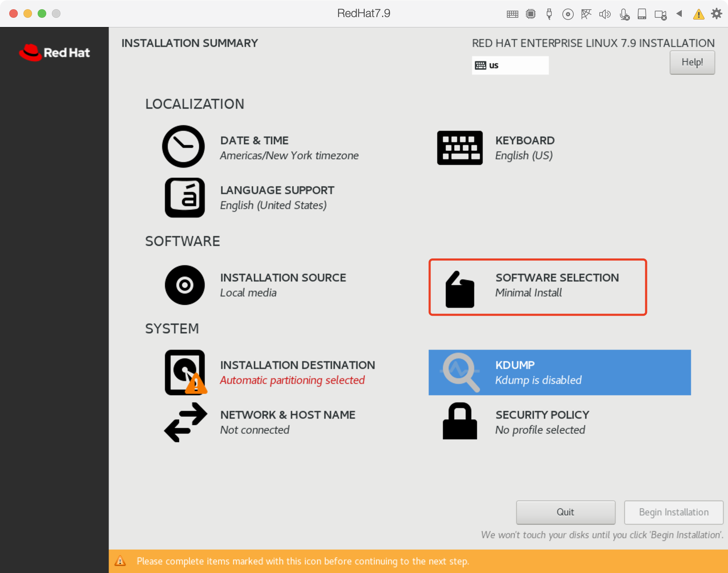Click the us keyboard layout indicator
This screenshot has width=728, height=573.
pyautogui.click(x=510, y=65)
